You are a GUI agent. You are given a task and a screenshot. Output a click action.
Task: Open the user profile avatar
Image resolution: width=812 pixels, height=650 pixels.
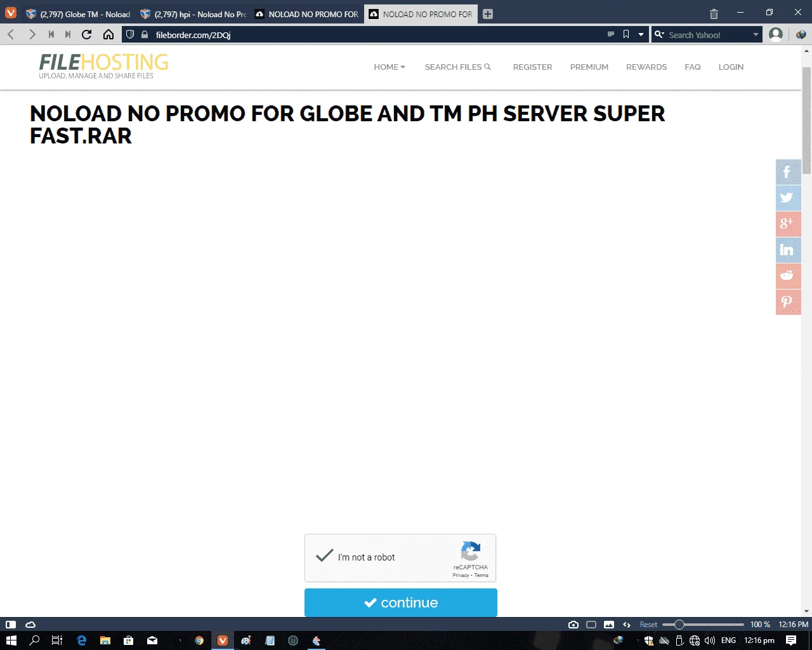(775, 34)
